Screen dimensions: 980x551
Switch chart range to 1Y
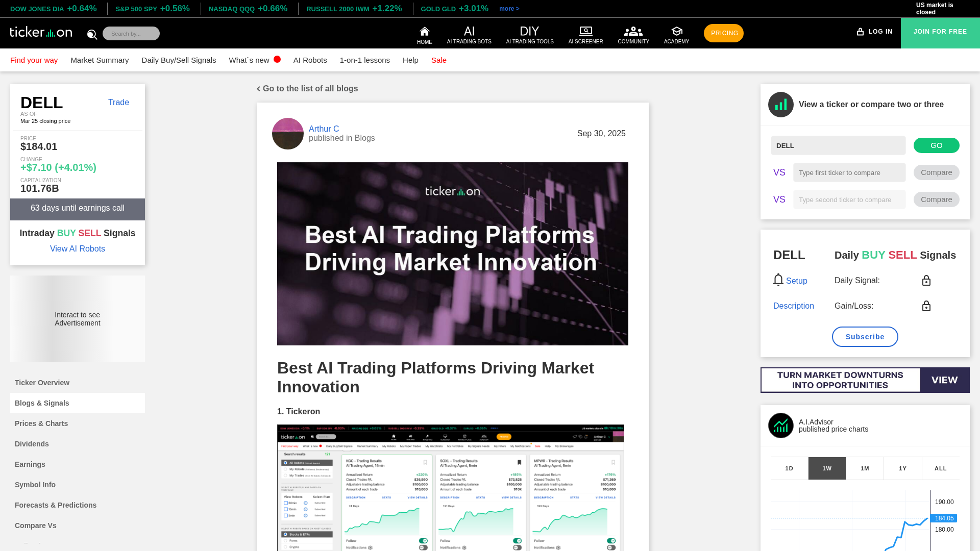point(902,468)
